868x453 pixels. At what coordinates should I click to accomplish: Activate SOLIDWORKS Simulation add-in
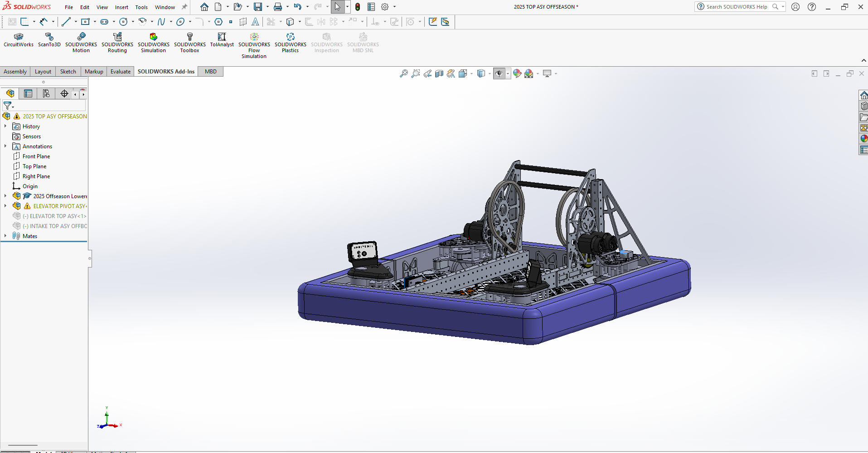click(154, 43)
